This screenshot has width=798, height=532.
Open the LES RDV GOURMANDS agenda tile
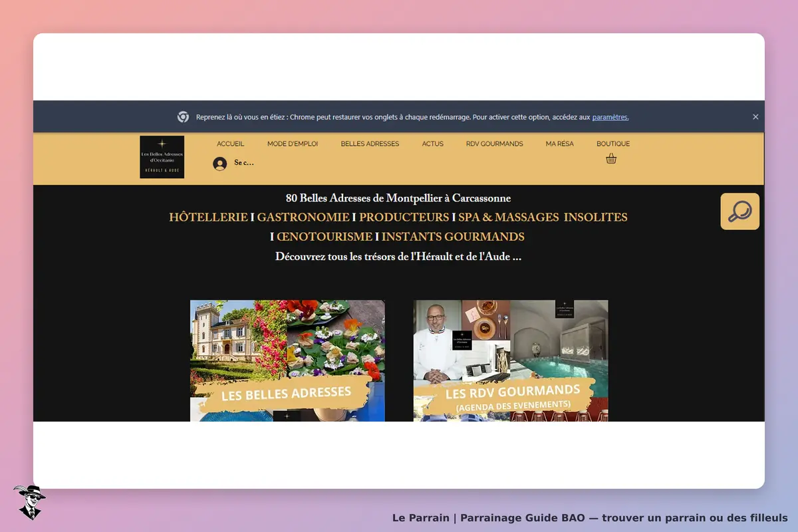coord(511,360)
